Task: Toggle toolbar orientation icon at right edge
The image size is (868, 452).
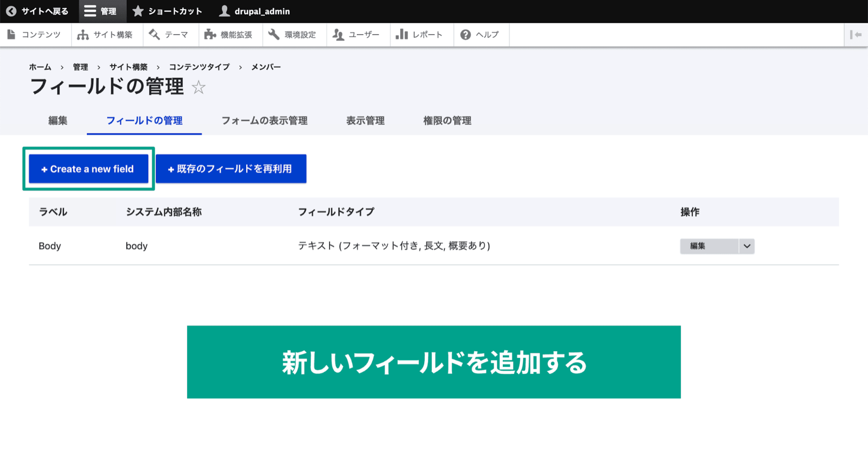Action: [x=856, y=35]
